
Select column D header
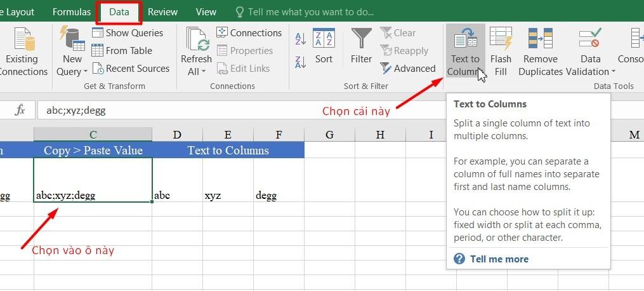click(x=177, y=134)
